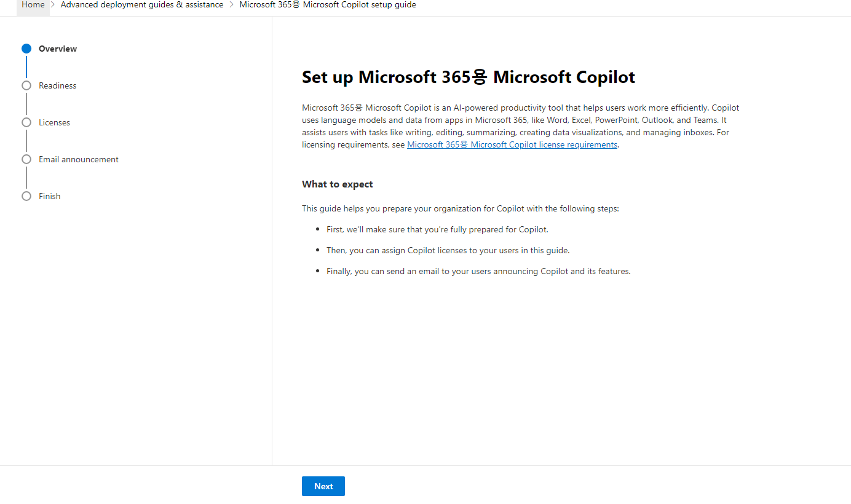Viewport: 851px width, 504px height.
Task: Click the Finish step circle
Action: click(26, 196)
